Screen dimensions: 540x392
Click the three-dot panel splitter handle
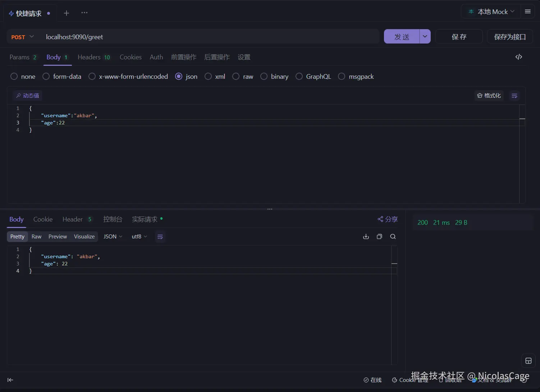pos(270,209)
